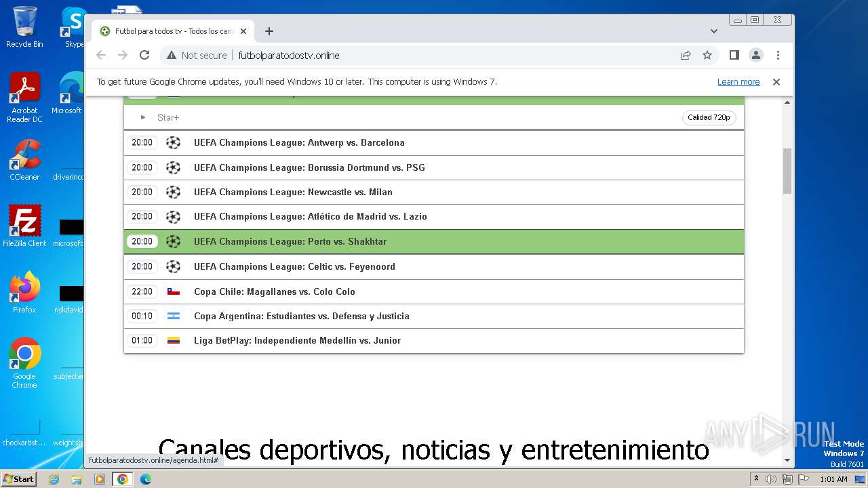Share this page via share icon
Screen dimensions: 868x488
pyautogui.click(x=686, y=55)
